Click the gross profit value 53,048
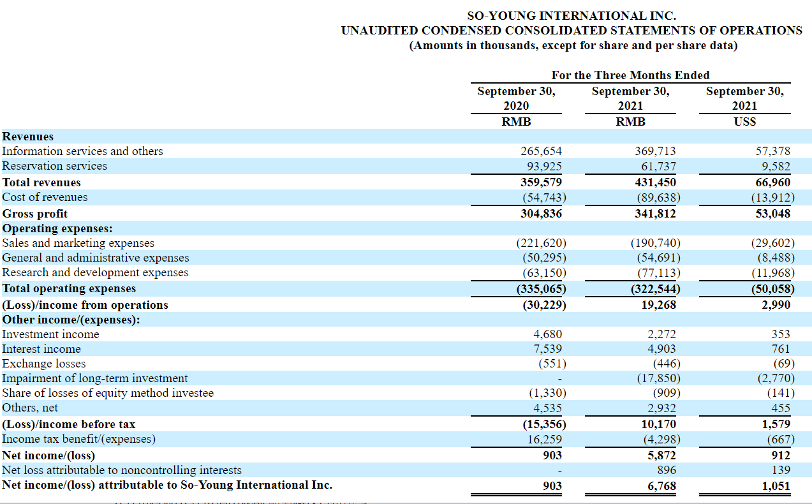The width and height of the screenshot is (812, 504). point(772,214)
